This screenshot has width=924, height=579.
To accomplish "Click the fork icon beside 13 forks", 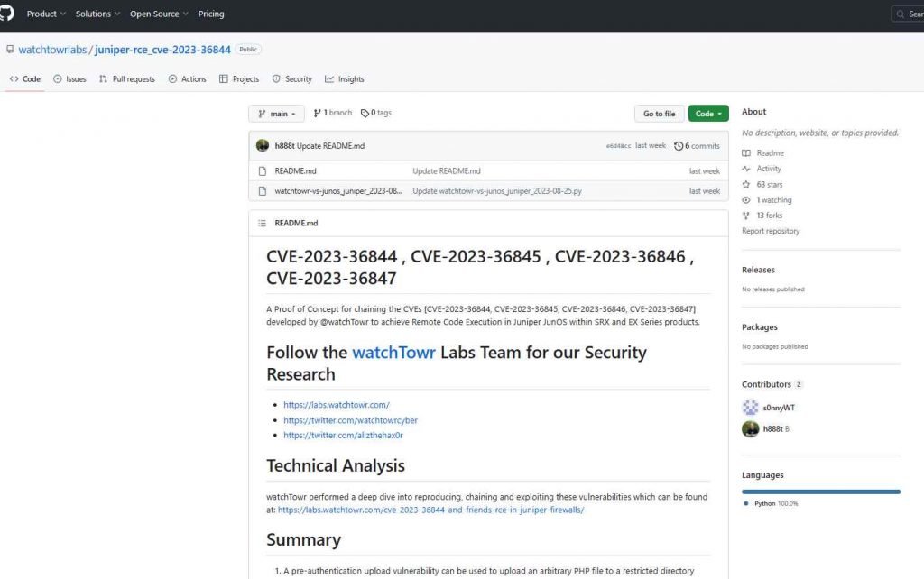I will pyautogui.click(x=746, y=216).
